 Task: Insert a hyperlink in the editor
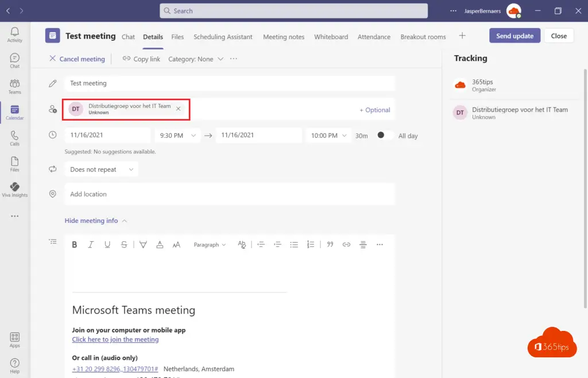346,245
